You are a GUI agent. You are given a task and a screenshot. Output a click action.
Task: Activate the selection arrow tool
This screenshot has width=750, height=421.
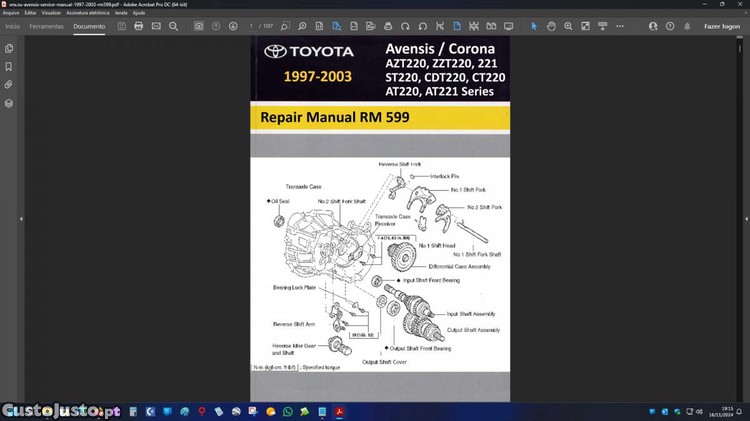(535, 26)
